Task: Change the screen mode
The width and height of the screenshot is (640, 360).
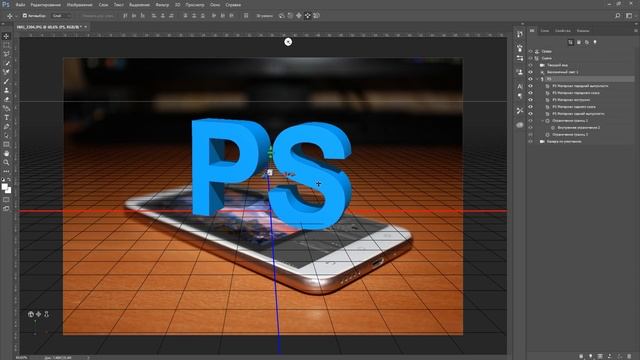Action: pos(6,209)
